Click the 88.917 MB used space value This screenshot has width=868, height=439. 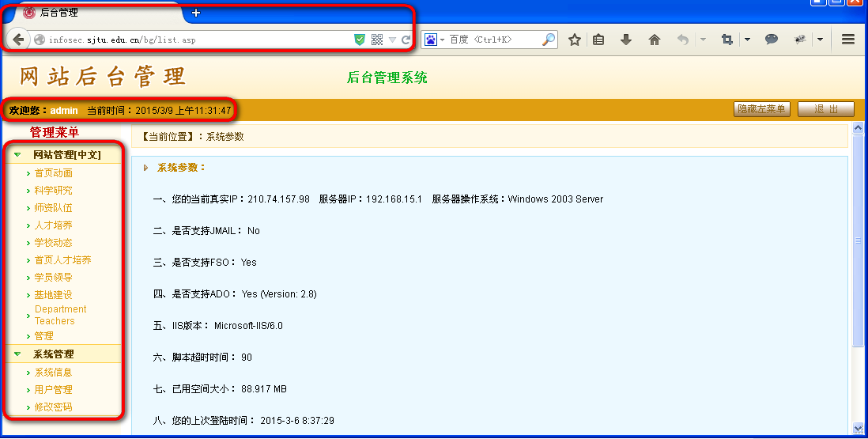coord(264,389)
